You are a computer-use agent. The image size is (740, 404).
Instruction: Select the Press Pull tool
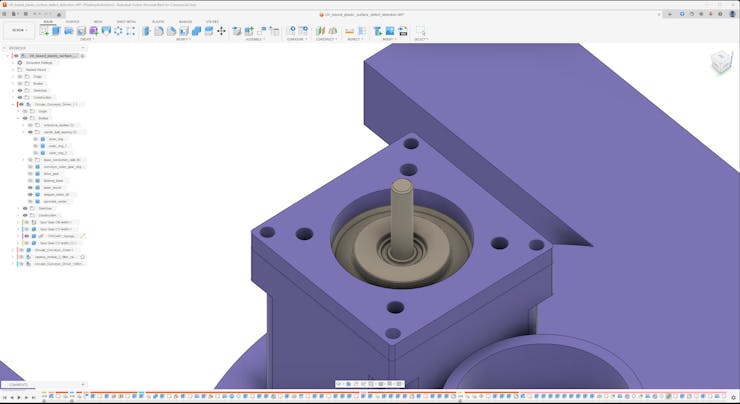(147, 31)
